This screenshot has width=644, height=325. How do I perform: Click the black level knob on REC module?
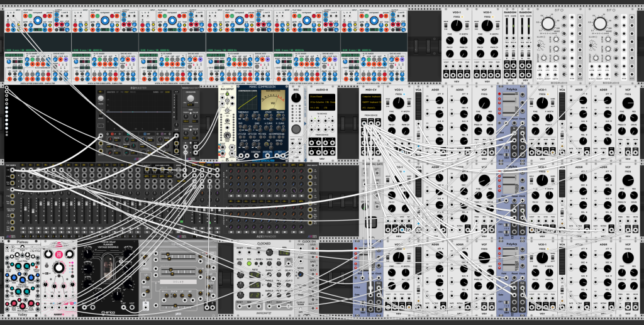(296, 97)
